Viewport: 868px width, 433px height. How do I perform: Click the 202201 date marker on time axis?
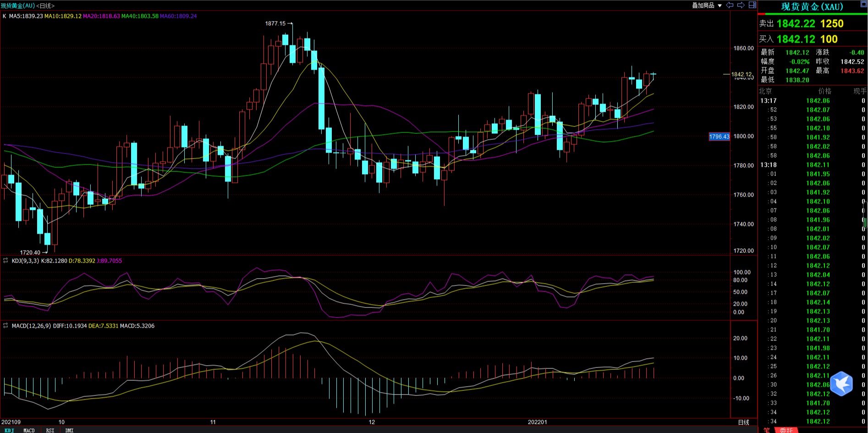(537, 422)
